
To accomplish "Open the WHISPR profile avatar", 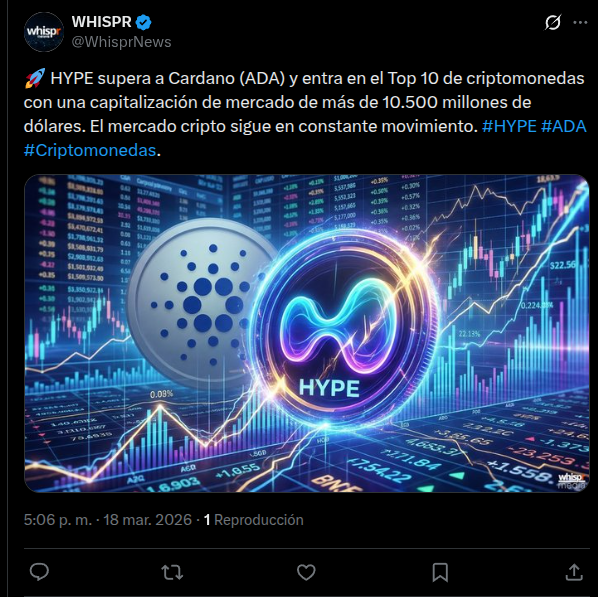I will point(44,32).
